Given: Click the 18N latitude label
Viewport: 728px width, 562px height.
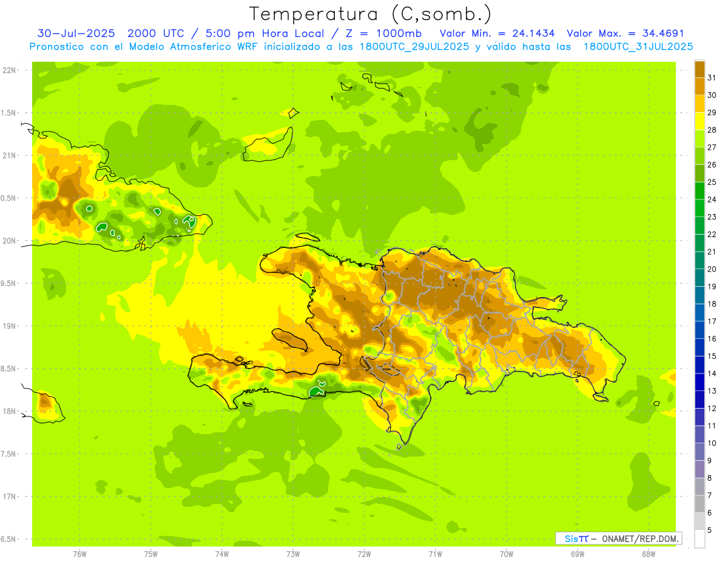Looking at the screenshot, I should point(9,412).
